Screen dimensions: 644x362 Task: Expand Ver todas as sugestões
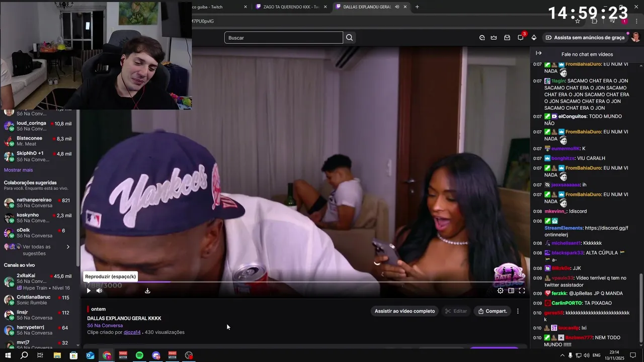click(38, 250)
